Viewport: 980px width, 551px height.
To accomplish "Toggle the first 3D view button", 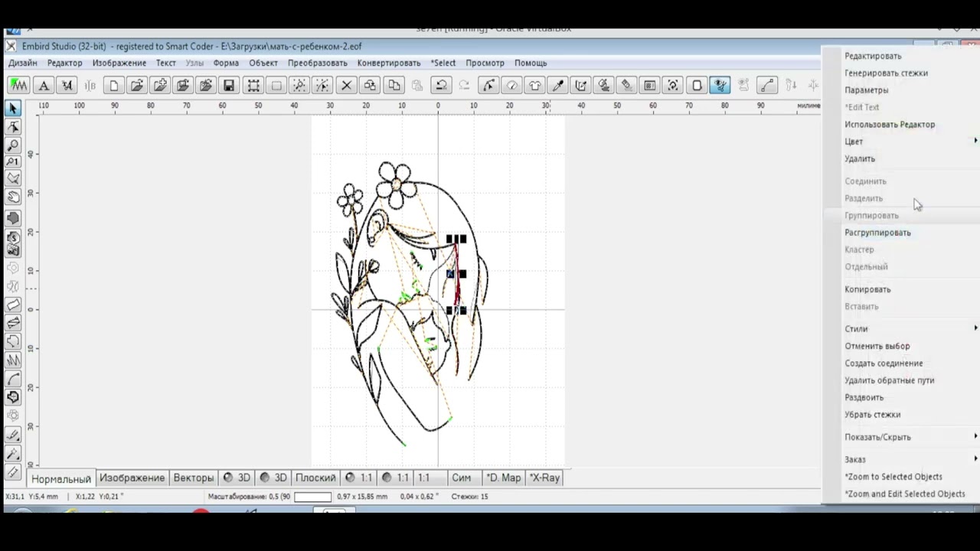I will coord(237,478).
